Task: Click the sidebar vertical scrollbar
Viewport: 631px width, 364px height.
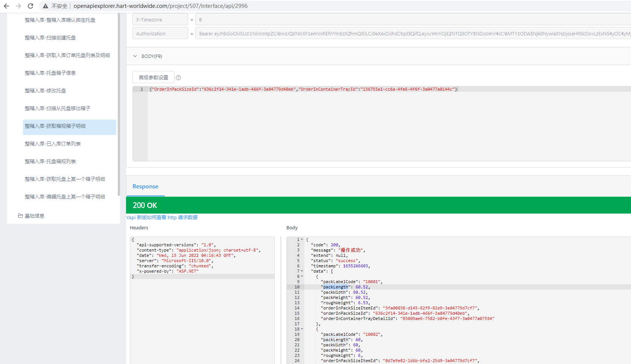Action: coord(119,105)
